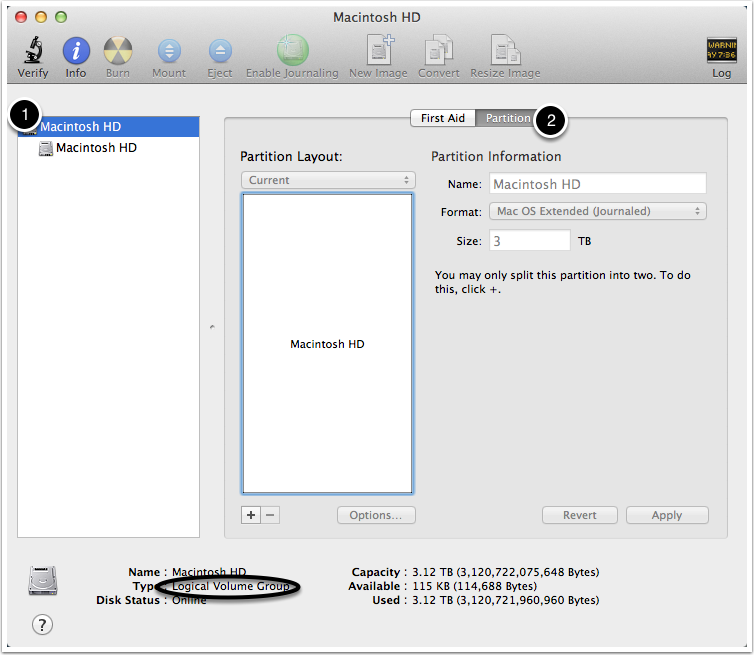
Task: Add a partition with the plus button
Action: pyautogui.click(x=251, y=515)
